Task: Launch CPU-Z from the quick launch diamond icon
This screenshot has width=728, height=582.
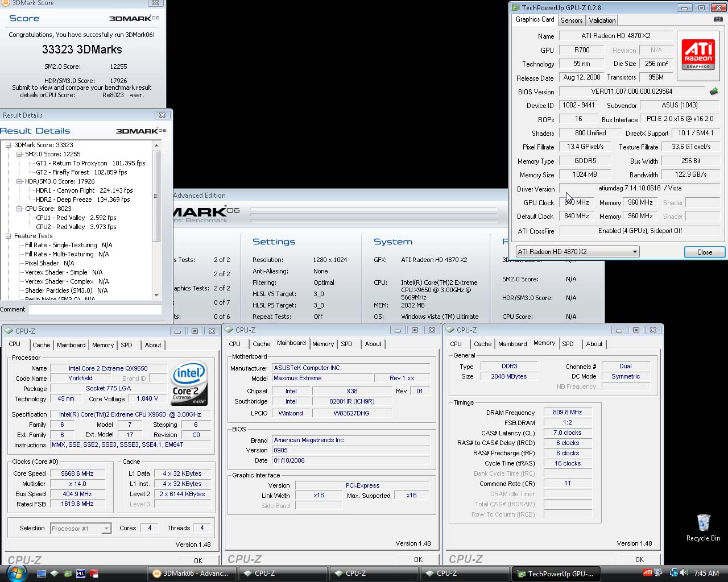Action: coord(55,573)
